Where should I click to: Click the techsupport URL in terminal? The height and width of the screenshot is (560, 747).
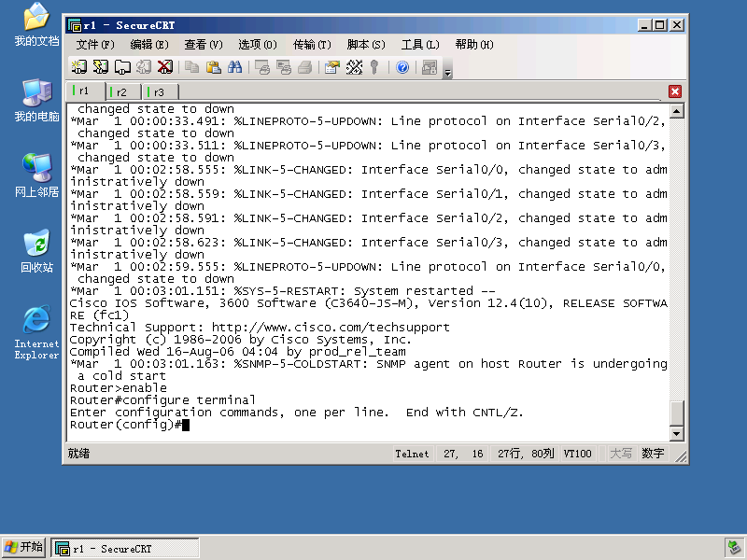pos(331,328)
